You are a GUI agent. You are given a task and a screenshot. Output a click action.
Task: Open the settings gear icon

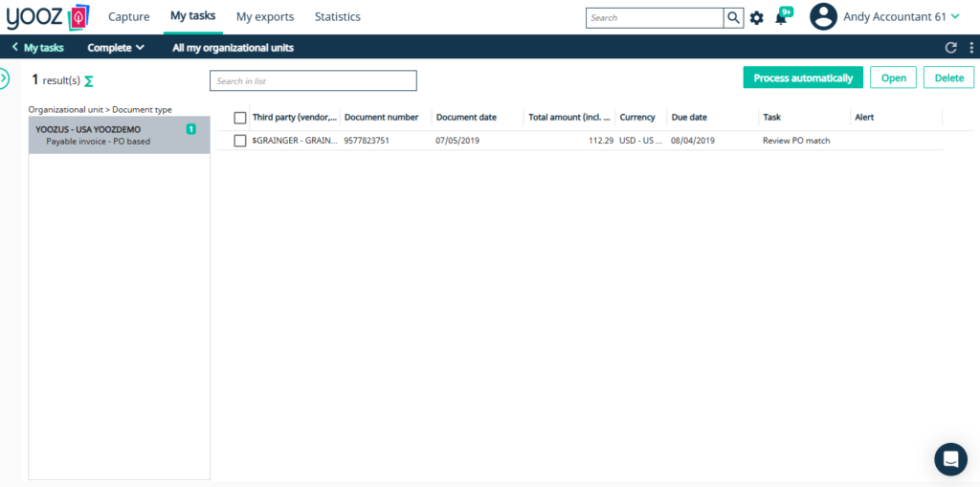757,18
